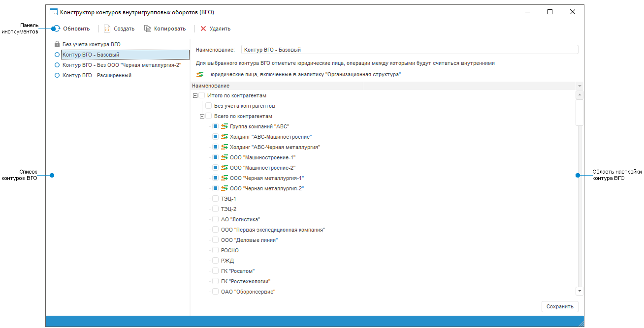Viewport: 644px width, 328px height.
Task: Click org-structure icon next to Холдинг "ABC-Машиностроение"
Action: (x=225, y=137)
